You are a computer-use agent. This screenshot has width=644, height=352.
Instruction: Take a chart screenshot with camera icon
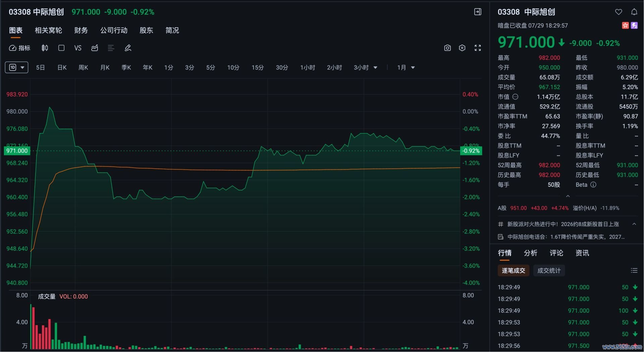(447, 48)
